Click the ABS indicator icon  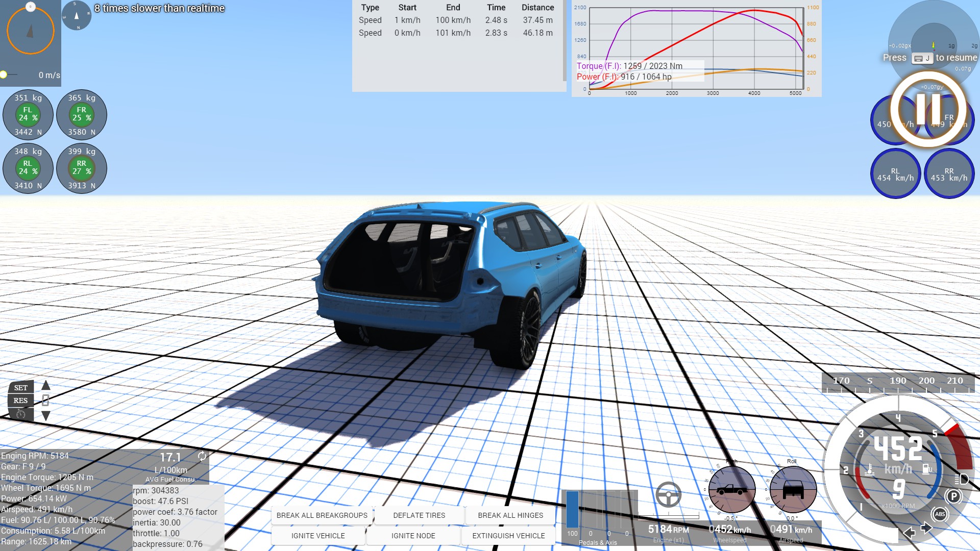(940, 514)
